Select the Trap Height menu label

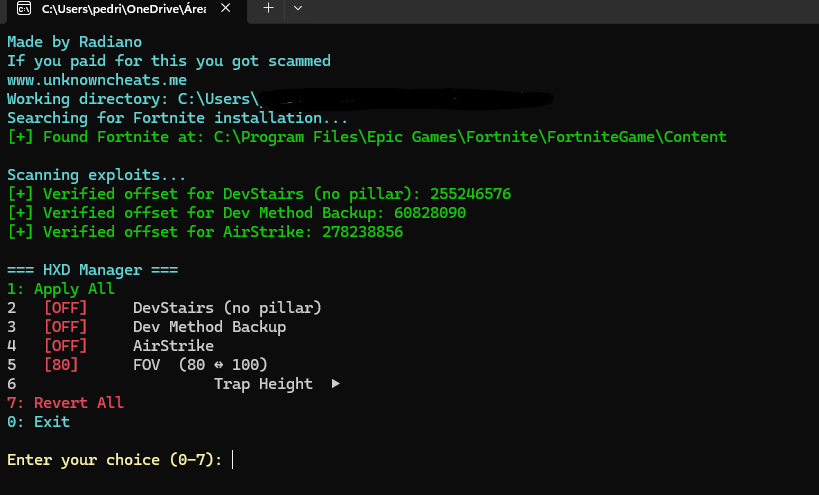pyautogui.click(x=263, y=384)
